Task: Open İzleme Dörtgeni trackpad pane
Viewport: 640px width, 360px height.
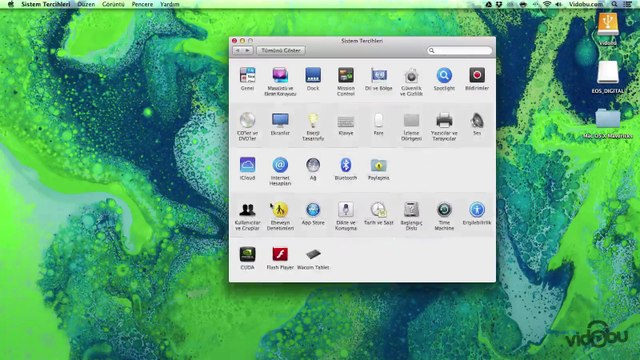Action: [x=411, y=121]
